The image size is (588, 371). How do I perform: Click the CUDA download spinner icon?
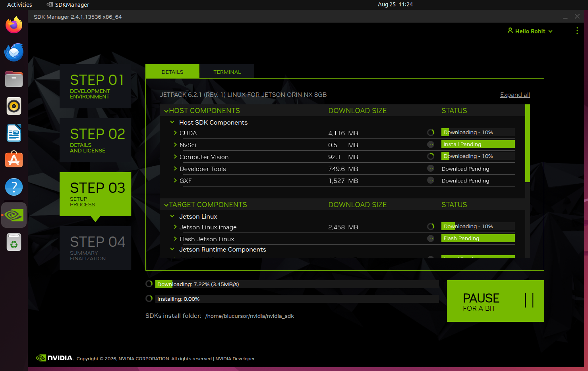point(431,133)
